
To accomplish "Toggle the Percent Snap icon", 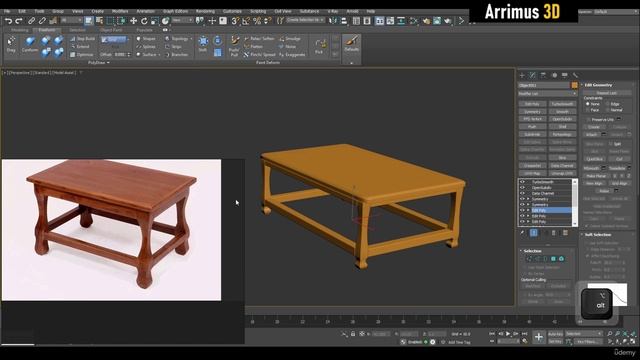I will [257, 21].
